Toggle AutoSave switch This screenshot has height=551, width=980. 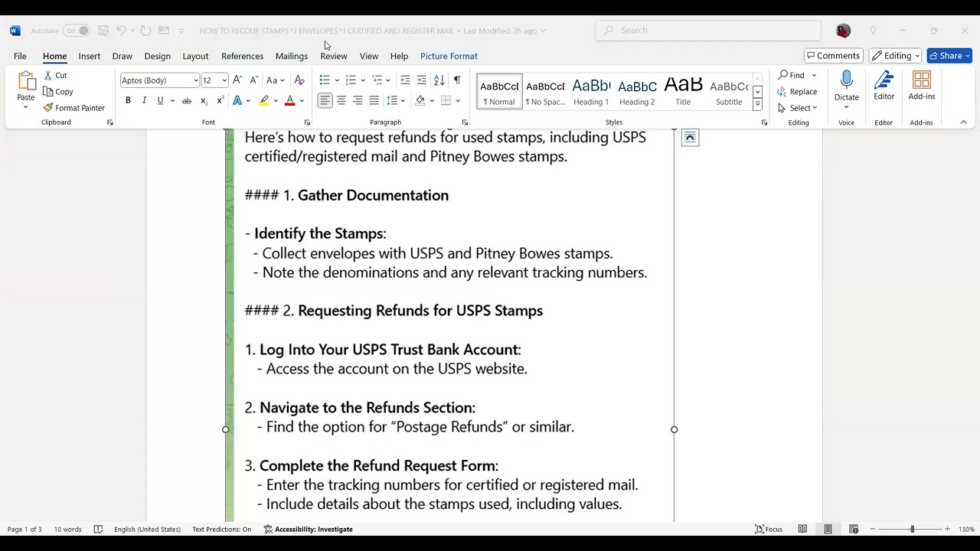tap(76, 31)
